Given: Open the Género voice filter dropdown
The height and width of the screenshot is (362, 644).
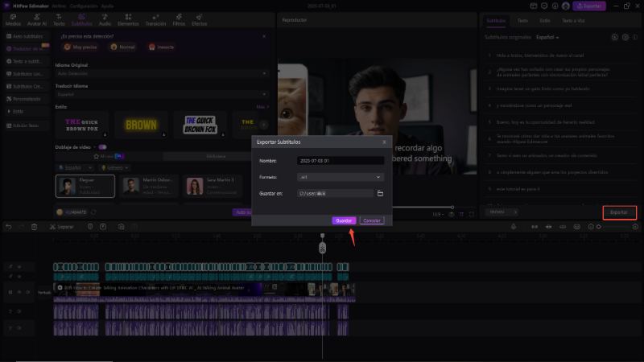Looking at the screenshot, I should click(x=114, y=167).
